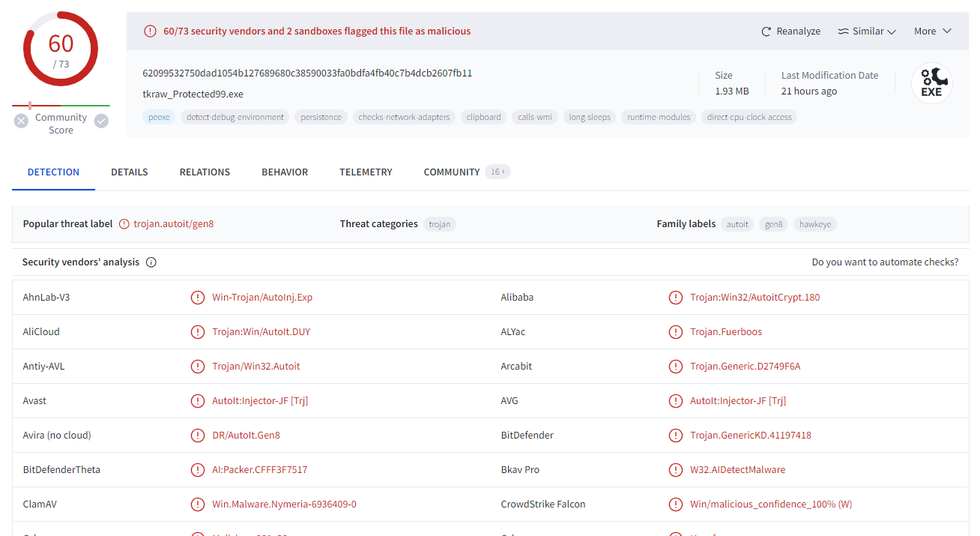Click the alert icon next to trojan.autoit/gen8

pyautogui.click(x=124, y=224)
